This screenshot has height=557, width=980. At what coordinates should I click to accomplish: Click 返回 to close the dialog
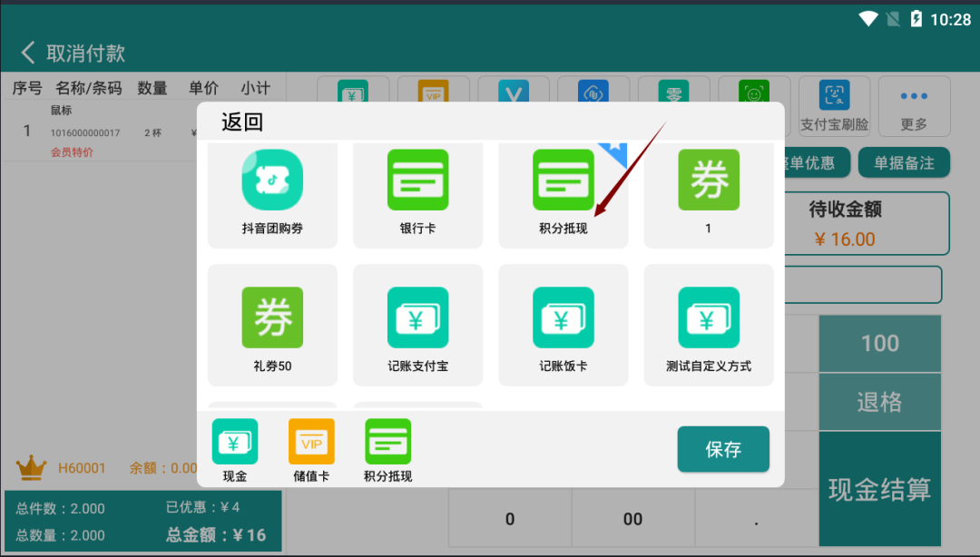tap(242, 122)
